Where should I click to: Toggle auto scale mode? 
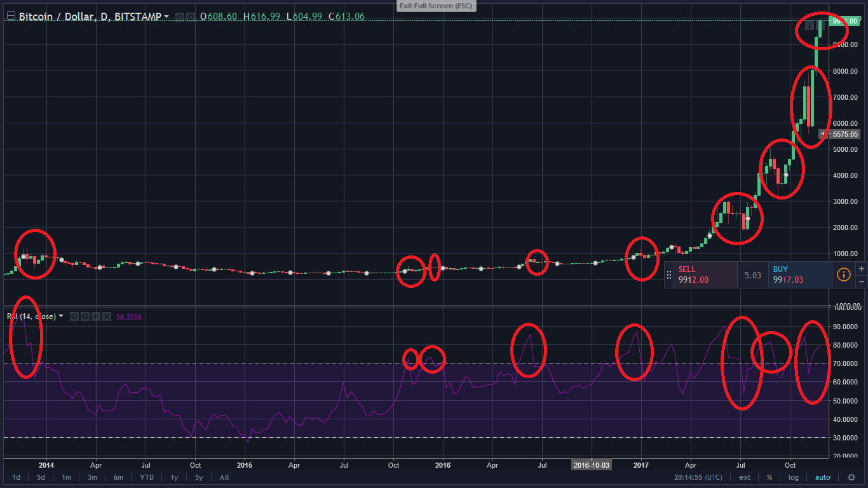pos(822,477)
